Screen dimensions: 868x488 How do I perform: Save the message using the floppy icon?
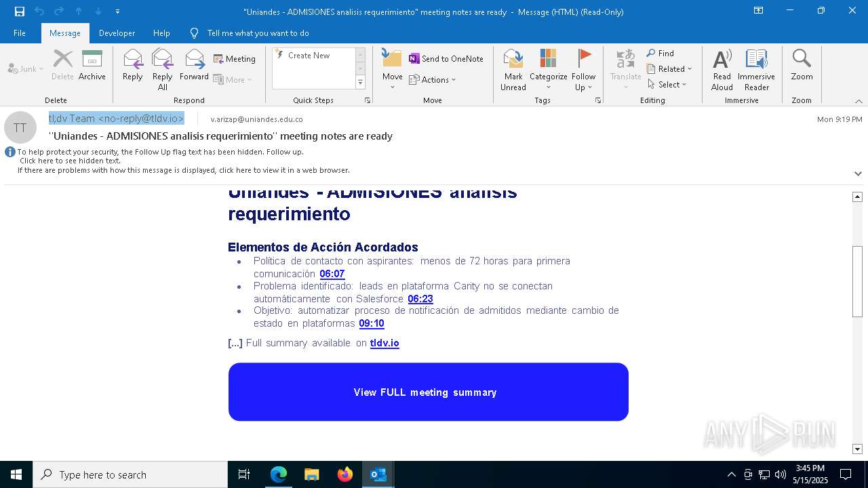[19, 12]
